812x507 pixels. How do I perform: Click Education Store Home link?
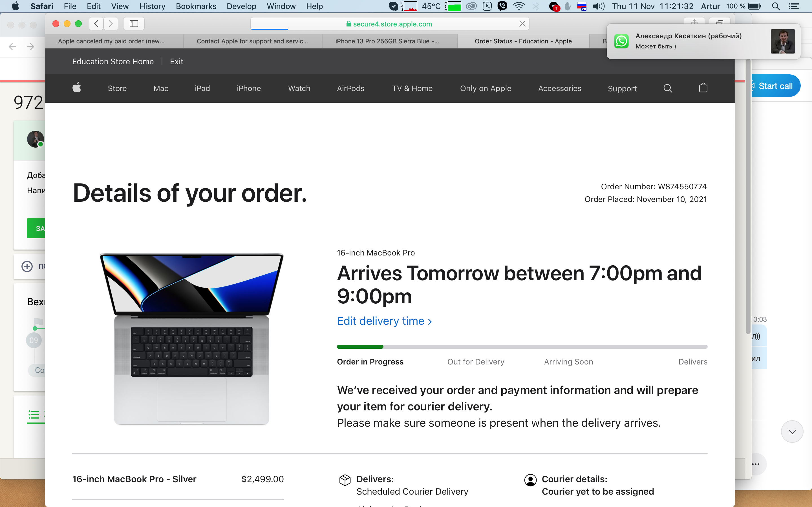click(x=113, y=61)
